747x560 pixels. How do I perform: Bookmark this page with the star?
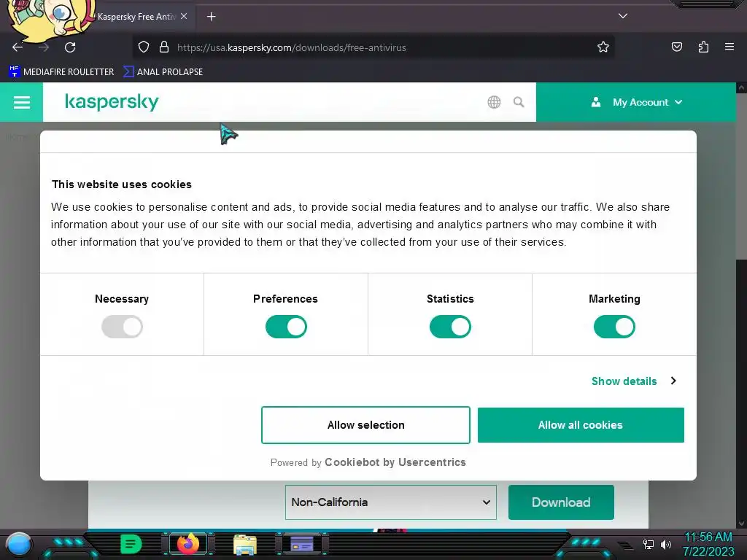pyautogui.click(x=603, y=47)
